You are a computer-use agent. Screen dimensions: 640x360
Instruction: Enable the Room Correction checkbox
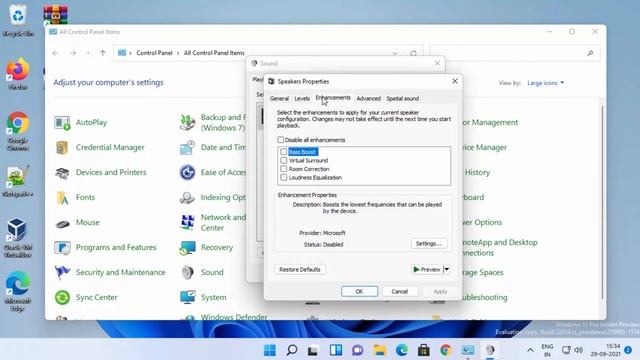284,169
